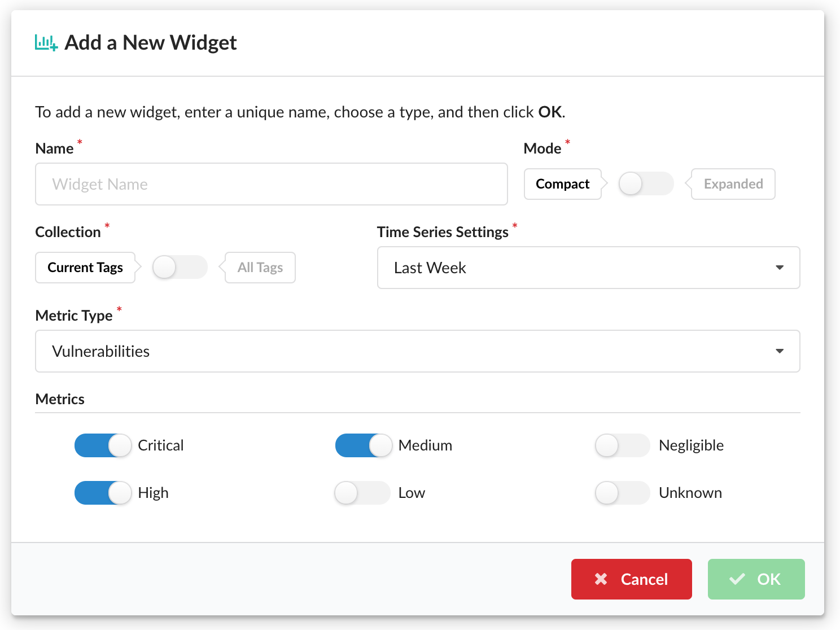Open the Metric Type dropdown

(x=417, y=351)
